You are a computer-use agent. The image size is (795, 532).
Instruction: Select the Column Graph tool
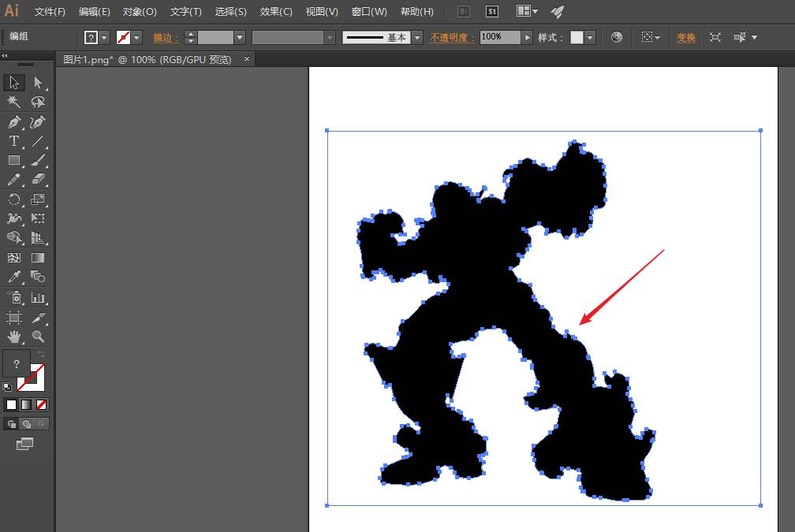(x=38, y=297)
